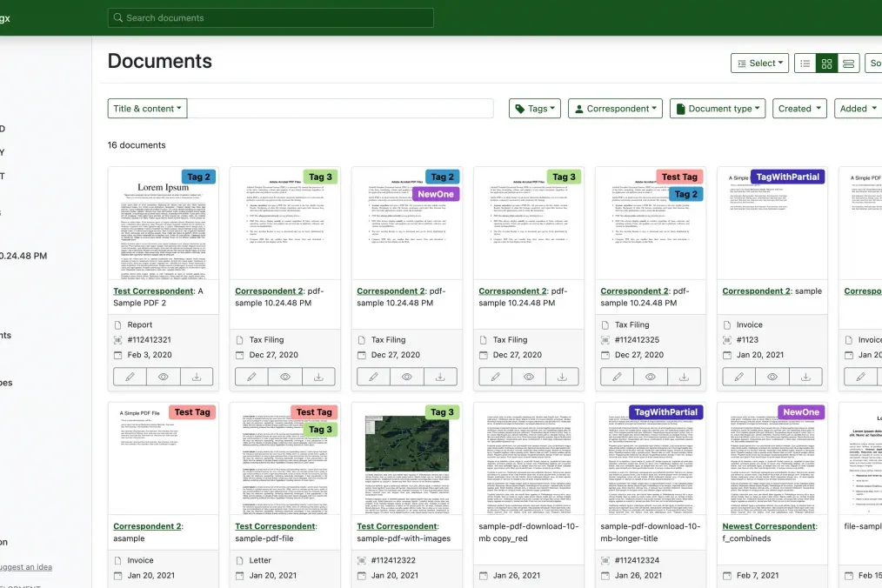Click the NewOne badge on f_combineds card
The height and width of the screenshot is (588, 882).
click(x=801, y=412)
